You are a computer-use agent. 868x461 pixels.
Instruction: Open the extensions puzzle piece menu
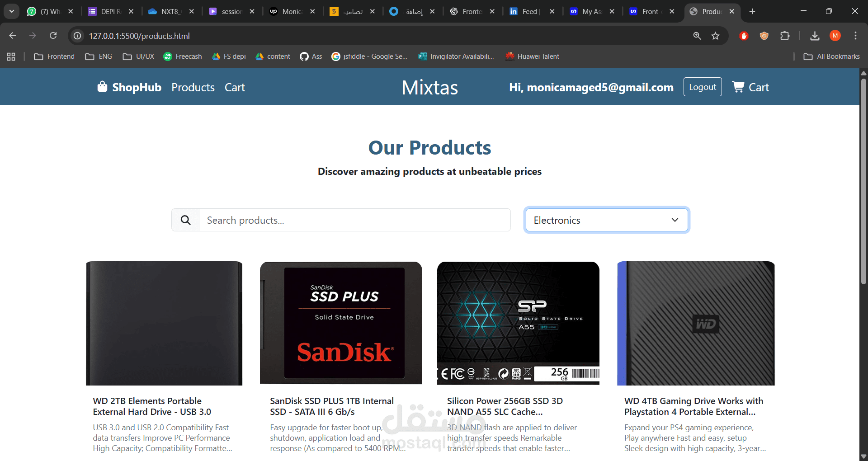pos(785,36)
